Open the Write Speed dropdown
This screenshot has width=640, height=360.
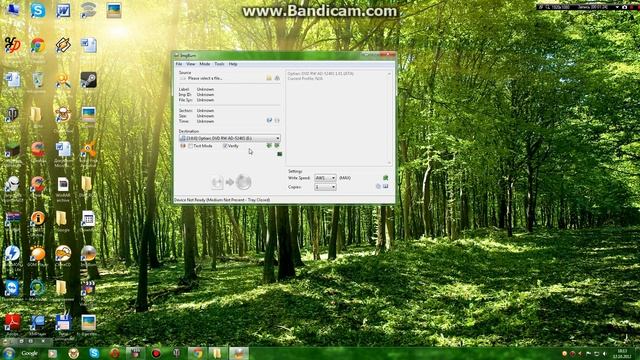325,178
